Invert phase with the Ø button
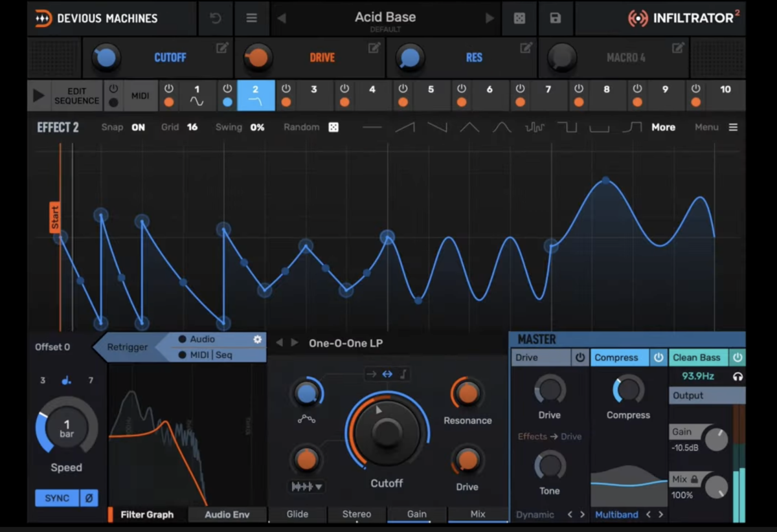The width and height of the screenshot is (777, 532). point(89,498)
